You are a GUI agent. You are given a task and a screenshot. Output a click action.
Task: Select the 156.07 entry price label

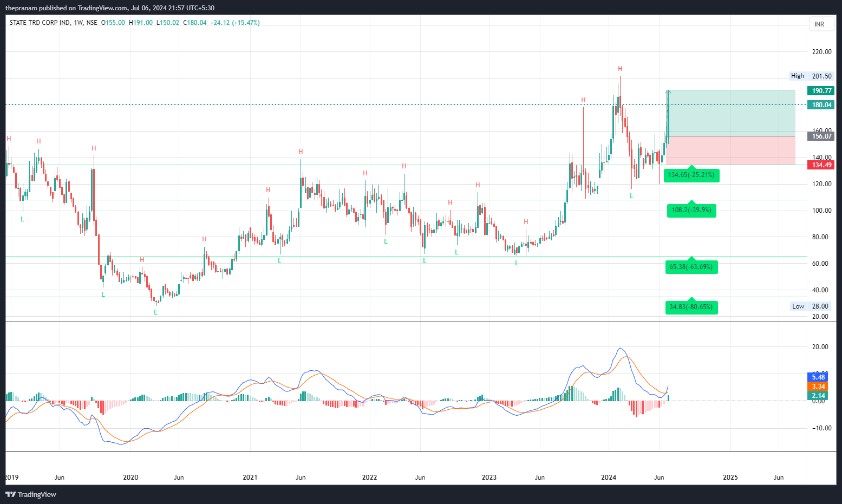pyautogui.click(x=821, y=136)
